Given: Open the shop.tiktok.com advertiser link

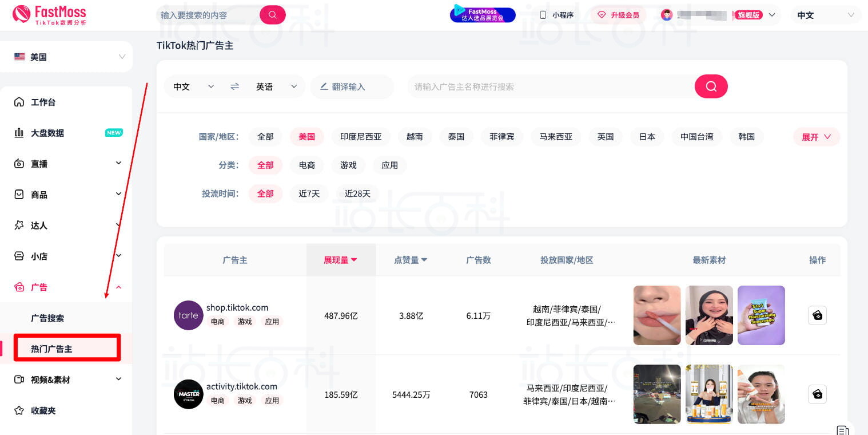Looking at the screenshot, I should click(237, 307).
